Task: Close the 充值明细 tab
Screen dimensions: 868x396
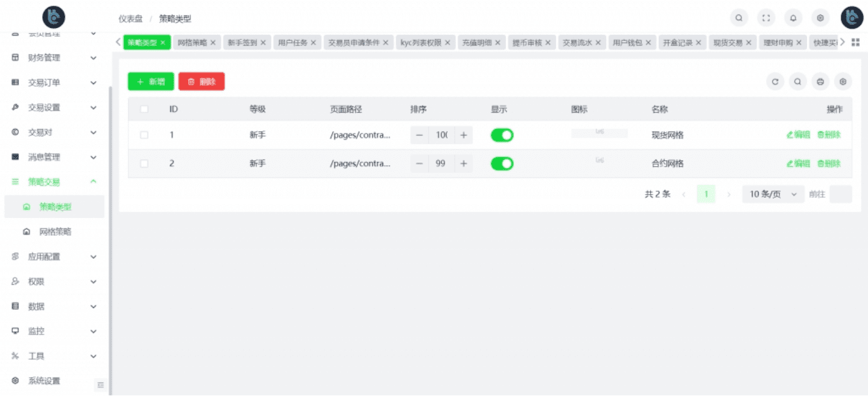Action: coord(498,43)
